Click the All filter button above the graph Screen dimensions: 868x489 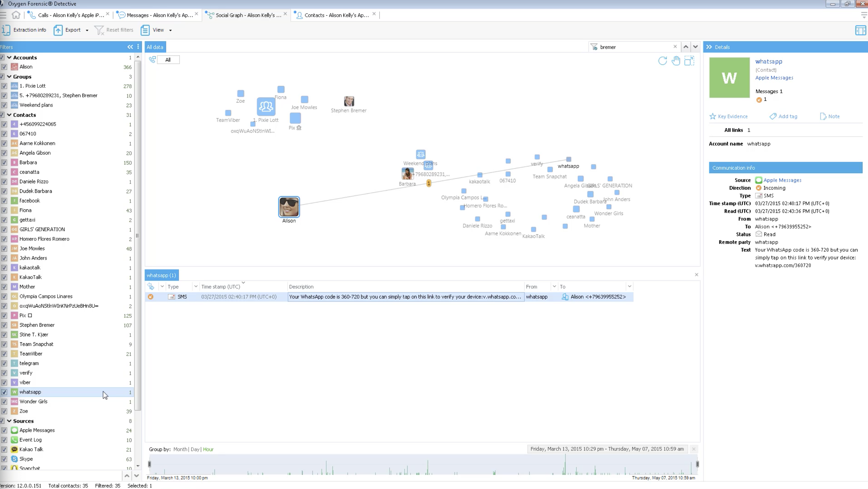pyautogui.click(x=168, y=60)
